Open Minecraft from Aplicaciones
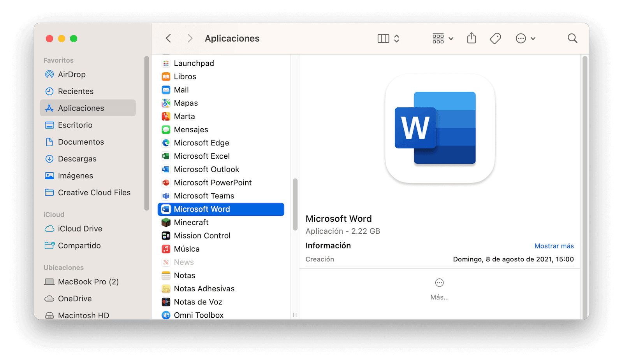623x364 pixels. pos(191,222)
